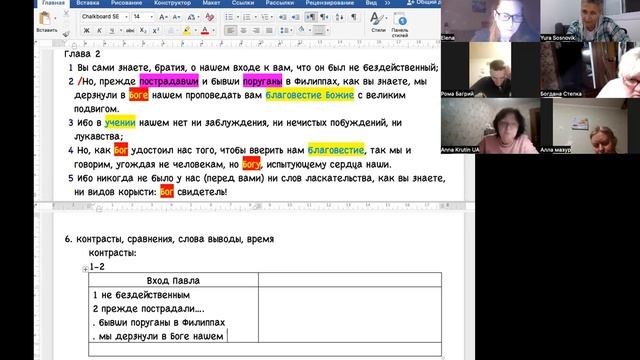
Task: Open the Рисование ribbon tab
Action: coord(127,3)
